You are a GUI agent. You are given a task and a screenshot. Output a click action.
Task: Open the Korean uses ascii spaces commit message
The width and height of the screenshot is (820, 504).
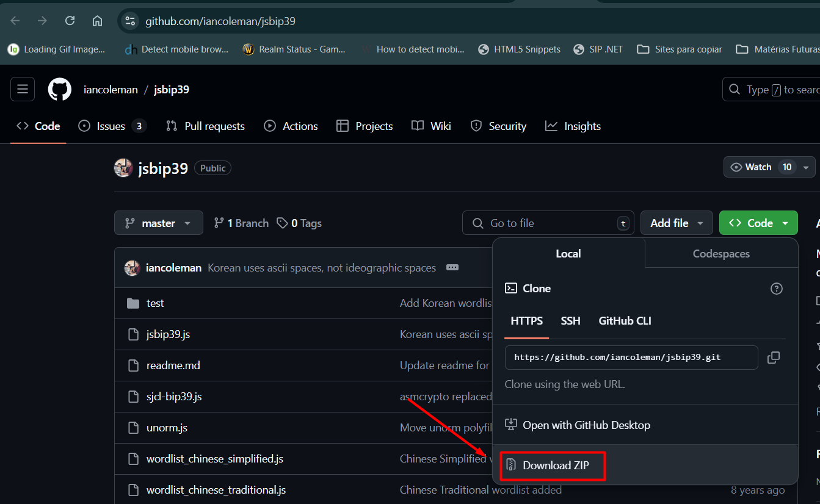coord(322,268)
